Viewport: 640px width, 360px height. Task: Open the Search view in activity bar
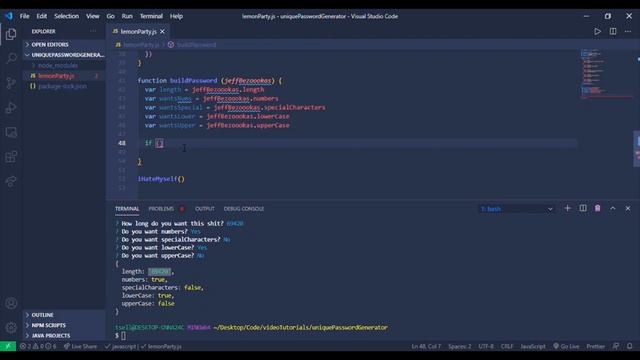(x=11, y=58)
